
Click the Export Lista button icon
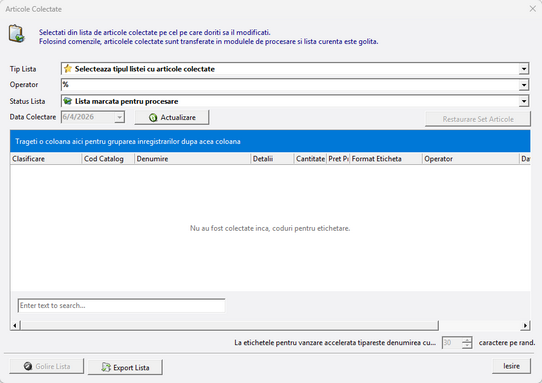tap(106, 367)
